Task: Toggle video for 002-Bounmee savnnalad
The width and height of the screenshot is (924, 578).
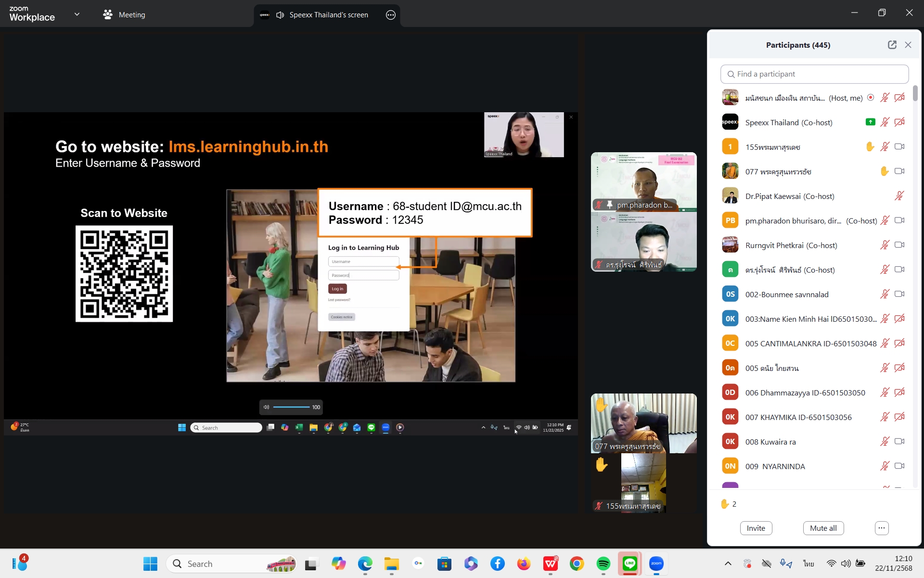Action: (x=899, y=294)
